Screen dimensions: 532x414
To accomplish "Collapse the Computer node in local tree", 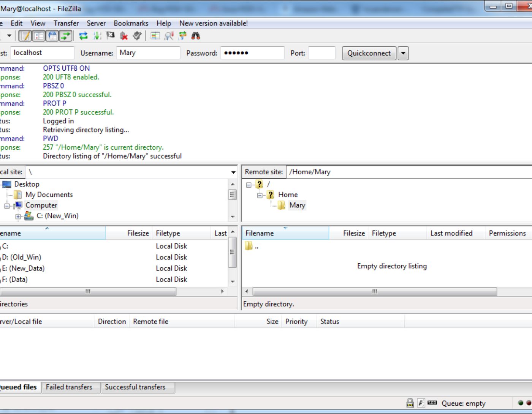I will click(x=7, y=206).
